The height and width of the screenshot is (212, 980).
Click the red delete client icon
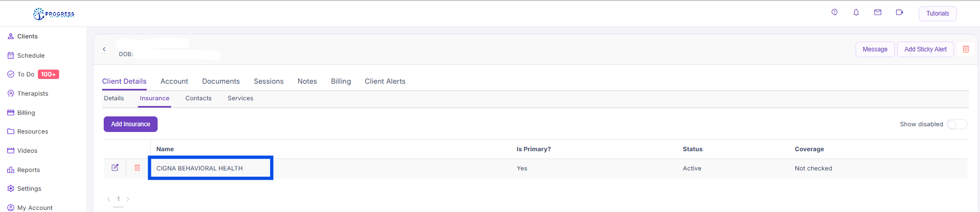click(966, 49)
